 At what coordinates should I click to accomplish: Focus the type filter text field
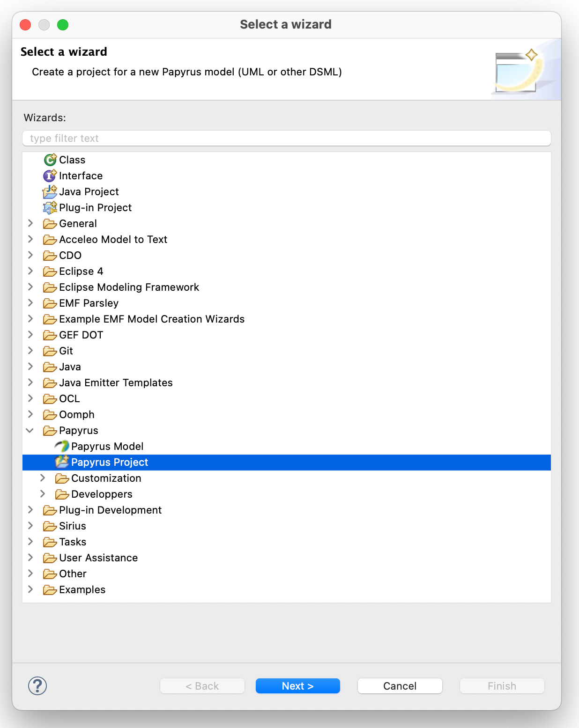click(x=287, y=138)
